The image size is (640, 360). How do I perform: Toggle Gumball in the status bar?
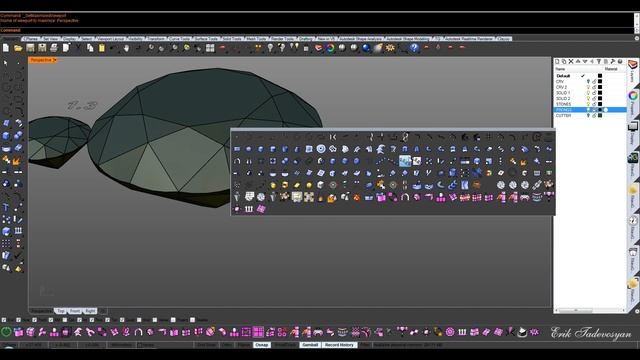point(310,345)
